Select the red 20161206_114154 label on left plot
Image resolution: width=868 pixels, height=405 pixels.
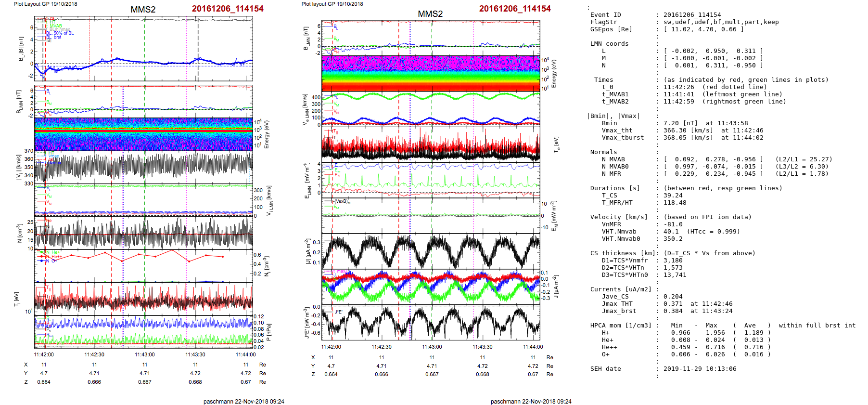(x=228, y=9)
